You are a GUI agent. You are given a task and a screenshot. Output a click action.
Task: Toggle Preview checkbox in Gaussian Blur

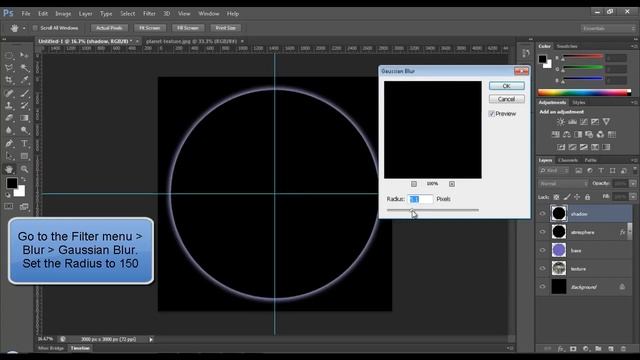pyautogui.click(x=492, y=113)
